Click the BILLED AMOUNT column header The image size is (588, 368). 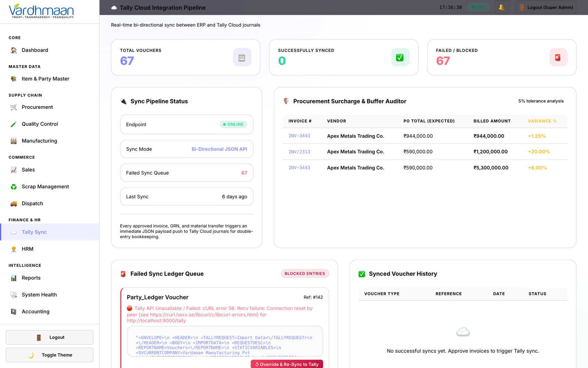[492, 121]
